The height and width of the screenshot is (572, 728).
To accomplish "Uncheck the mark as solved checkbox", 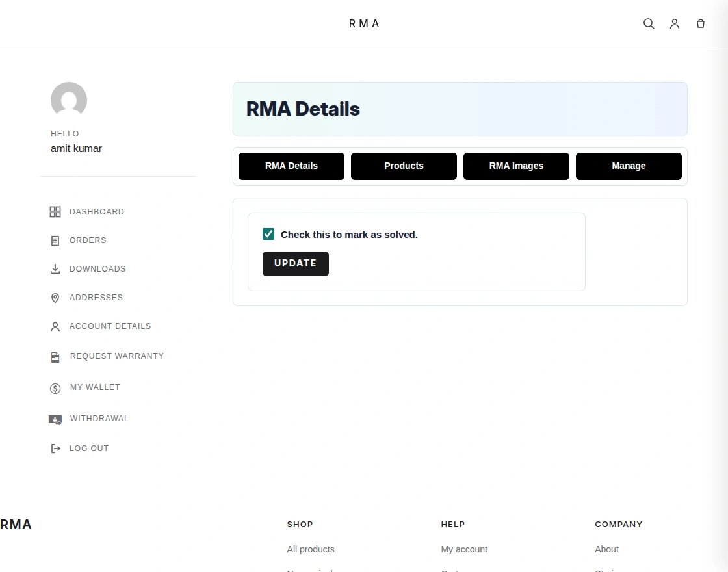I will [x=268, y=234].
